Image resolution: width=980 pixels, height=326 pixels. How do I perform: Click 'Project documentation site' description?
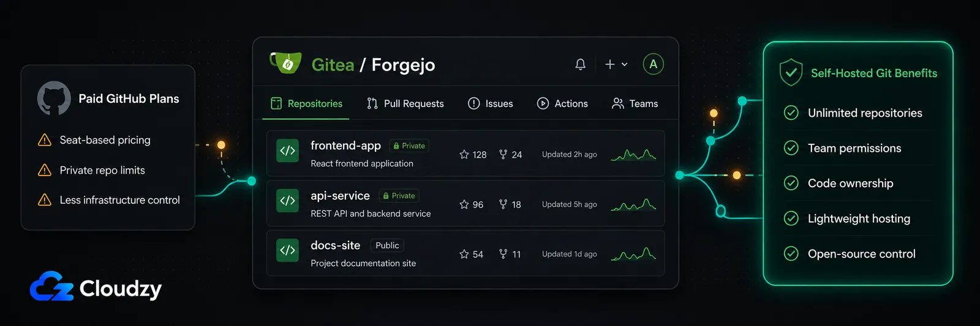tap(363, 263)
